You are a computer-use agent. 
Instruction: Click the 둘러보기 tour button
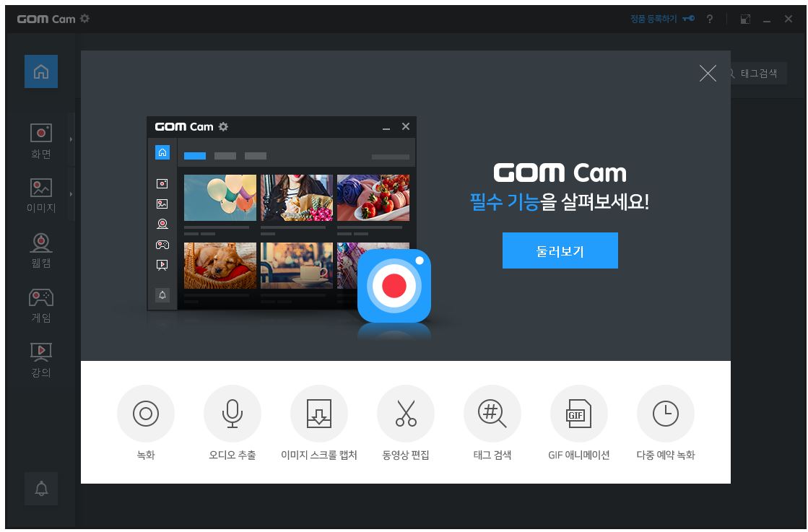(560, 250)
